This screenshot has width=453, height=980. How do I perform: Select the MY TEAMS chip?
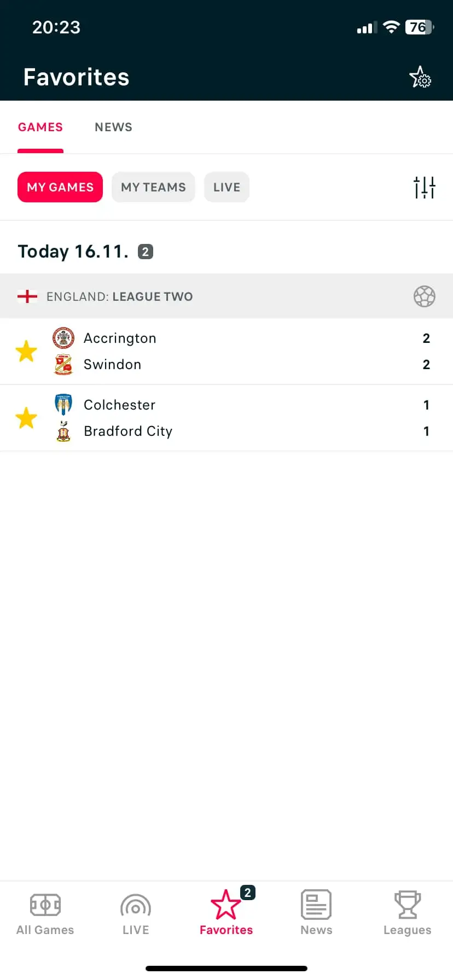coord(153,187)
